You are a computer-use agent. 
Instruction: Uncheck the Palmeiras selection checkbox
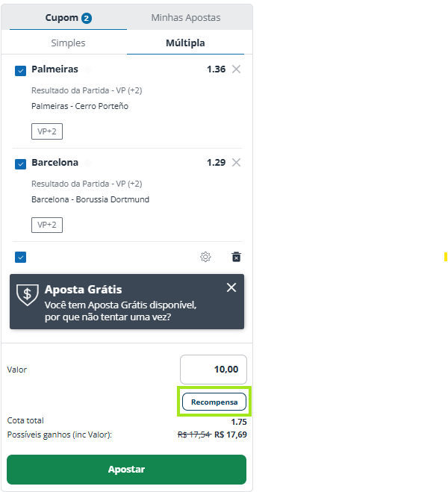pyautogui.click(x=21, y=71)
